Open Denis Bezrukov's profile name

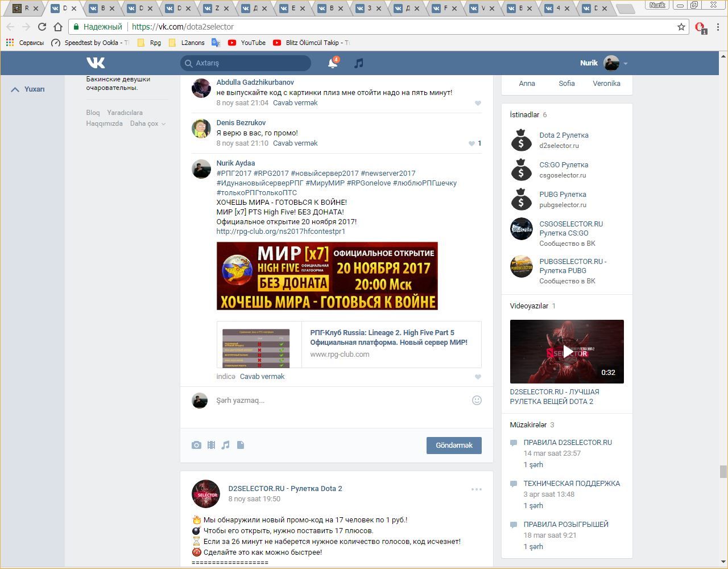[x=241, y=123]
